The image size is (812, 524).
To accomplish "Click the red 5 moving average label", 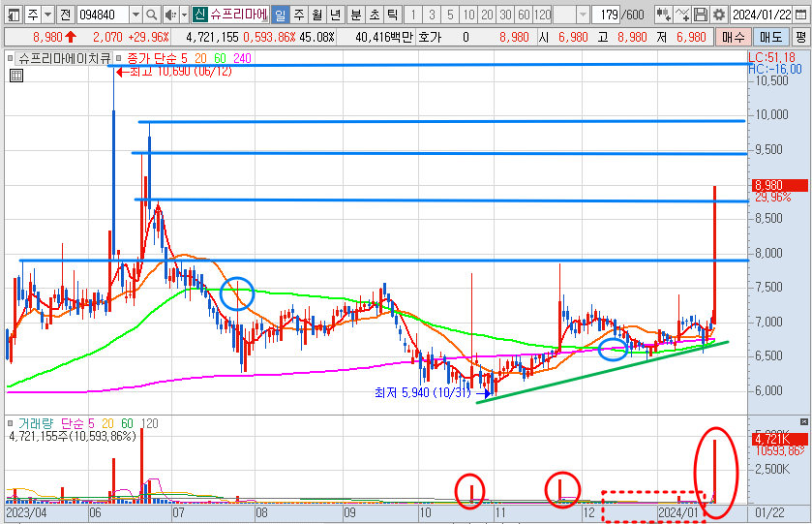I will click(184, 58).
